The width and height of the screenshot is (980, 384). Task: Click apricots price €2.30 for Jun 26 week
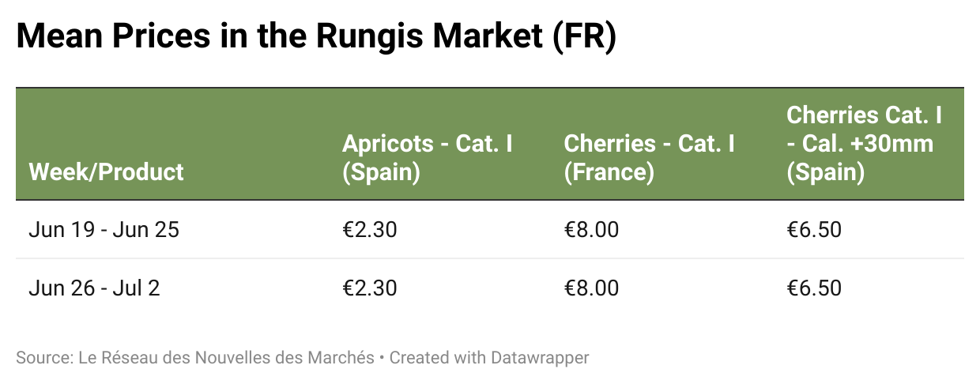point(370,288)
